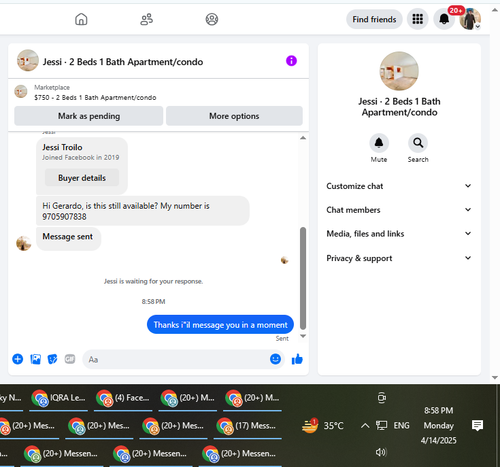Click page scrollbar down arrow at right edge
500x467 pixels.
(x=495, y=378)
